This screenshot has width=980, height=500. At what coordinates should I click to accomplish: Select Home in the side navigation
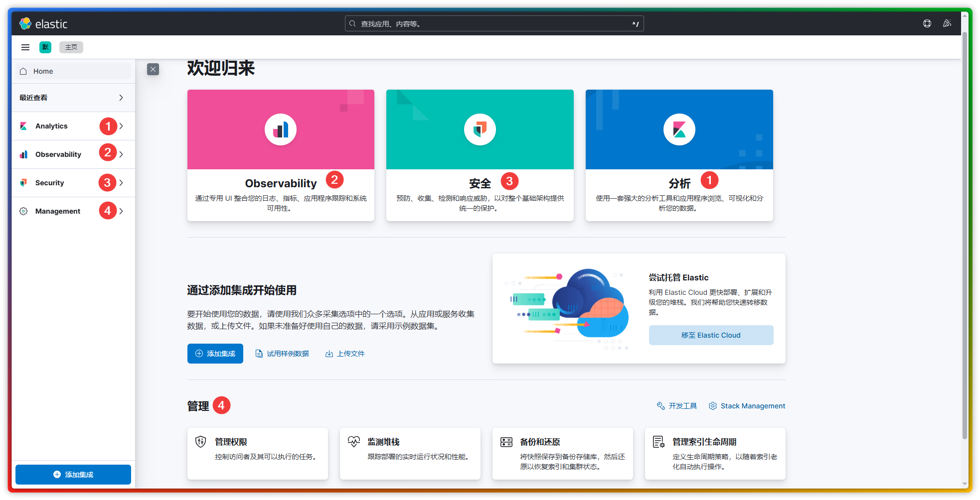[73, 71]
